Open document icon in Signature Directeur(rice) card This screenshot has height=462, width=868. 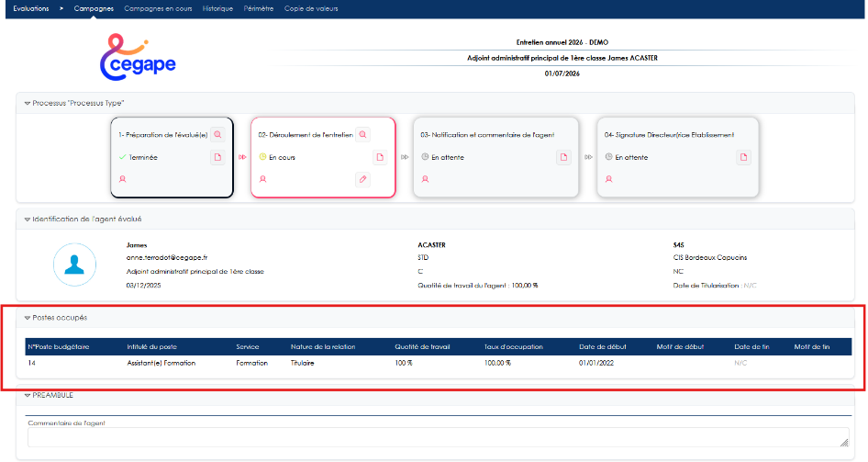(x=743, y=157)
